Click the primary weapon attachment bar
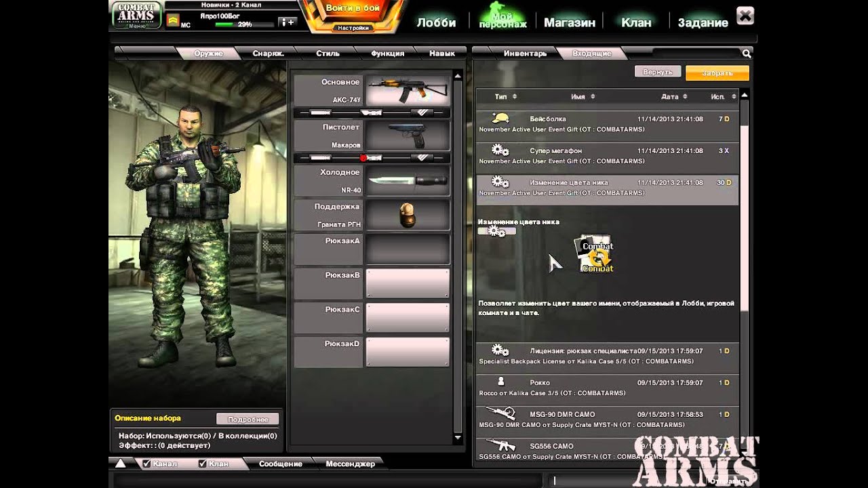 point(372,113)
